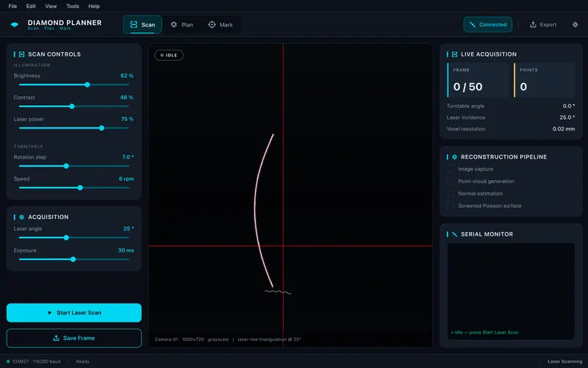The width and height of the screenshot is (588, 368).
Task: Click the Laser Scanning status bar label
Action: 564,361
